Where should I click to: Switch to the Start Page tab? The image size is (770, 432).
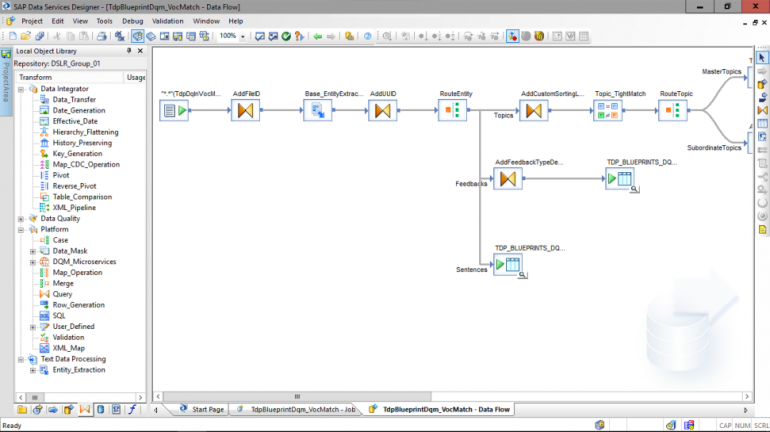click(202, 409)
